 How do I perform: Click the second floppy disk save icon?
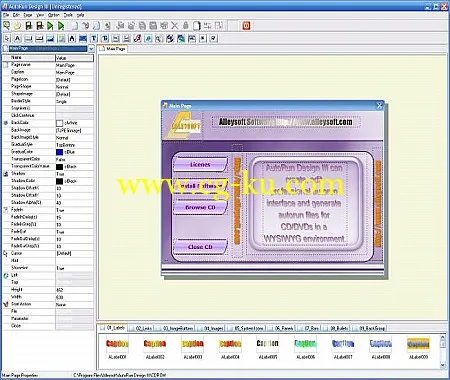[x=40, y=26]
